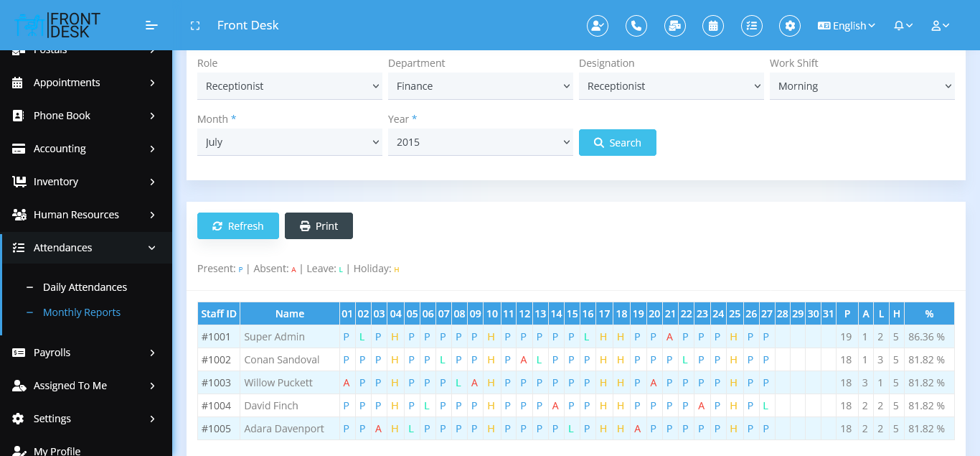The height and width of the screenshot is (456, 980).
Task: Click the mail envelopes icon in header
Action: tap(674, 26)
